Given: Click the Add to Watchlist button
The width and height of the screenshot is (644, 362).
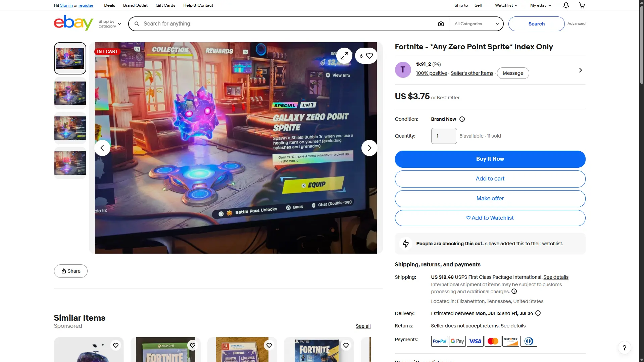Looking at the screenshot, I should (490, 218).
